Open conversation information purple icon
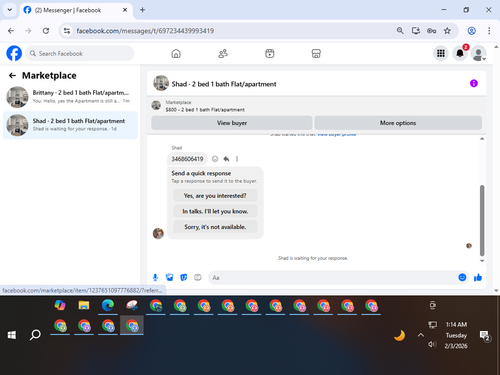The height and width of the screenshot is (375, 500). (x=474, y=83)
